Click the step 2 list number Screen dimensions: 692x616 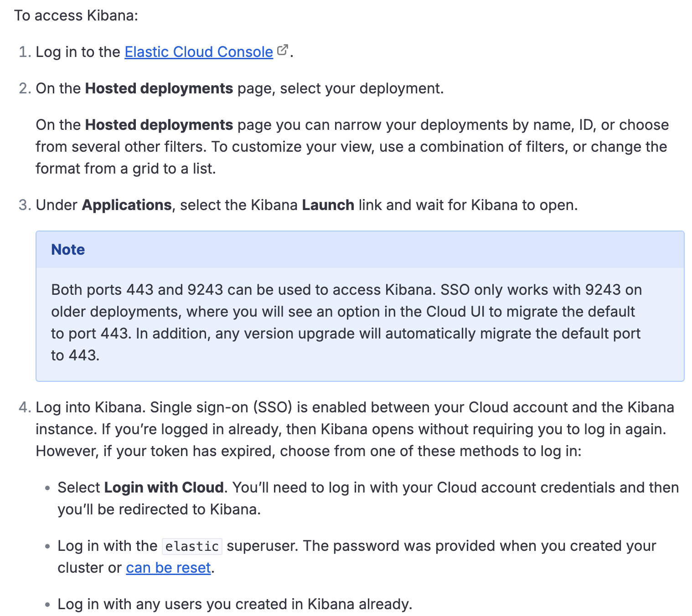point(25,88)
